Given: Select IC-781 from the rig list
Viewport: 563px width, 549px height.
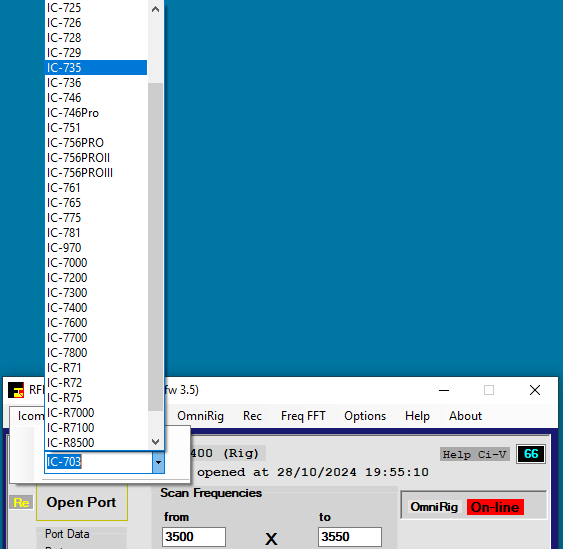Looking at the screenshot, I should [x=96, y=233].
